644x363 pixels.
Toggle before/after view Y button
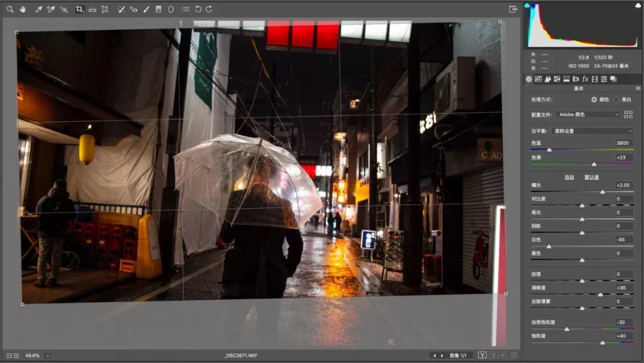pos(482,355)
